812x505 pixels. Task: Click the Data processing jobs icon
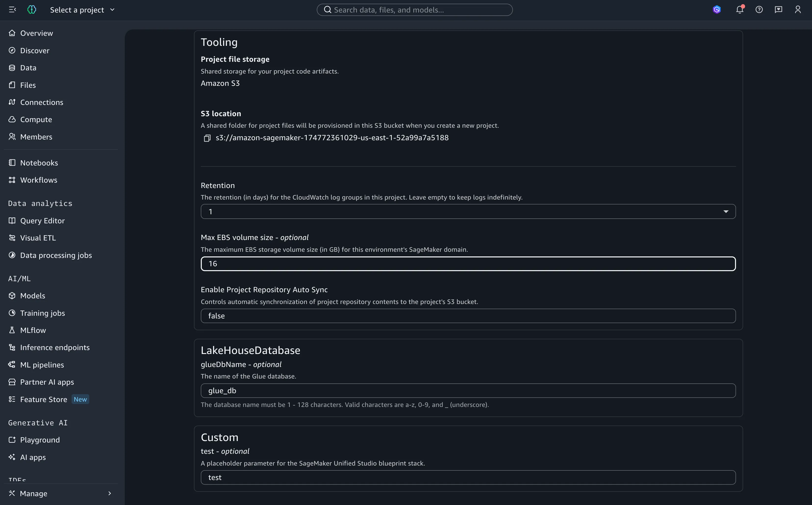(x=12, y=255)
